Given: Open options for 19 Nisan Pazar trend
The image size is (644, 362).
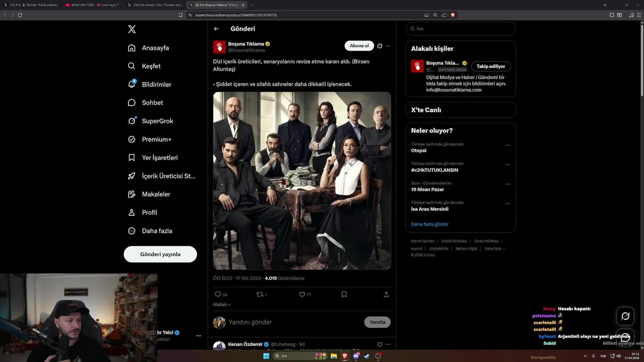Looking at the screenshot, I should pos(508,184).
